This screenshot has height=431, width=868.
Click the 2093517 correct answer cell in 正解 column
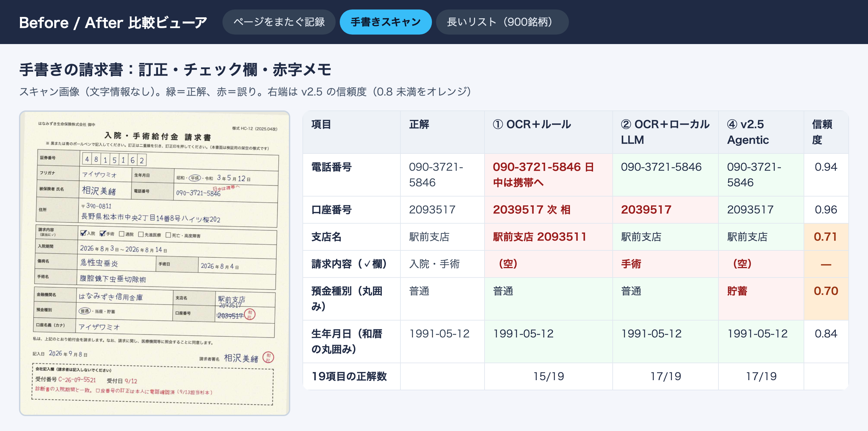[x=442, y=210]
